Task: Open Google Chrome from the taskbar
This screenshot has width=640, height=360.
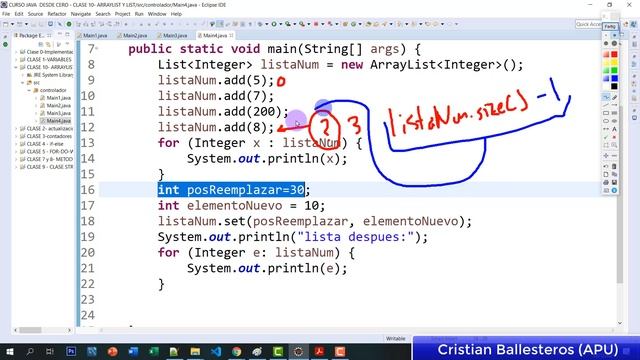Action: [x=237, y=351]
